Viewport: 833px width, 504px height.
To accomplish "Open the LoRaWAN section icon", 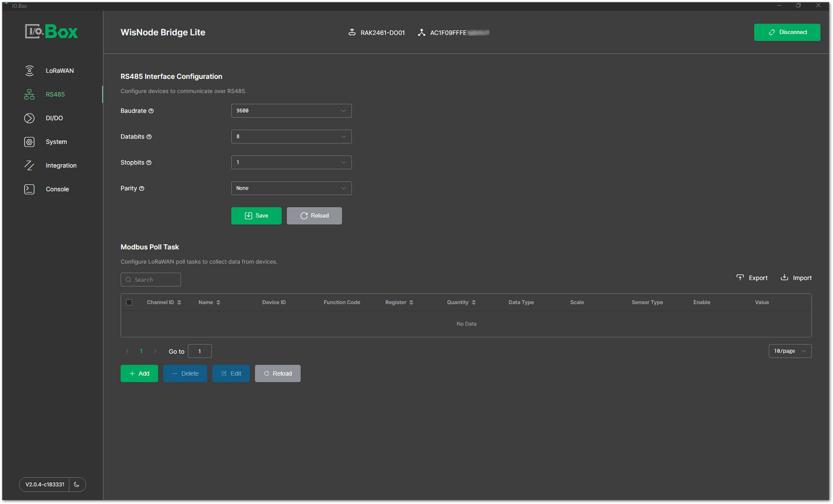I will tap(29, 70).
